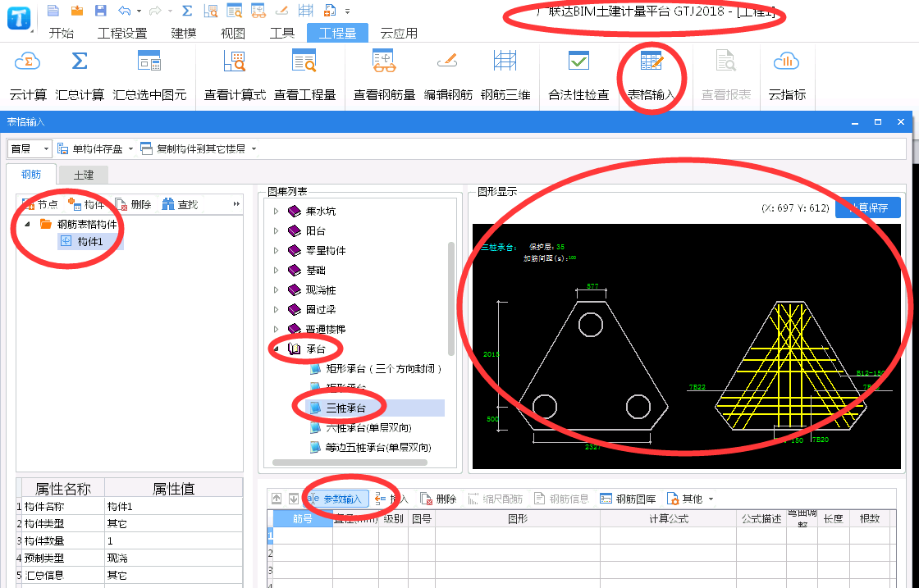Select the 钢筋 tab
The image size is (919, 588).
click(31, 174)
